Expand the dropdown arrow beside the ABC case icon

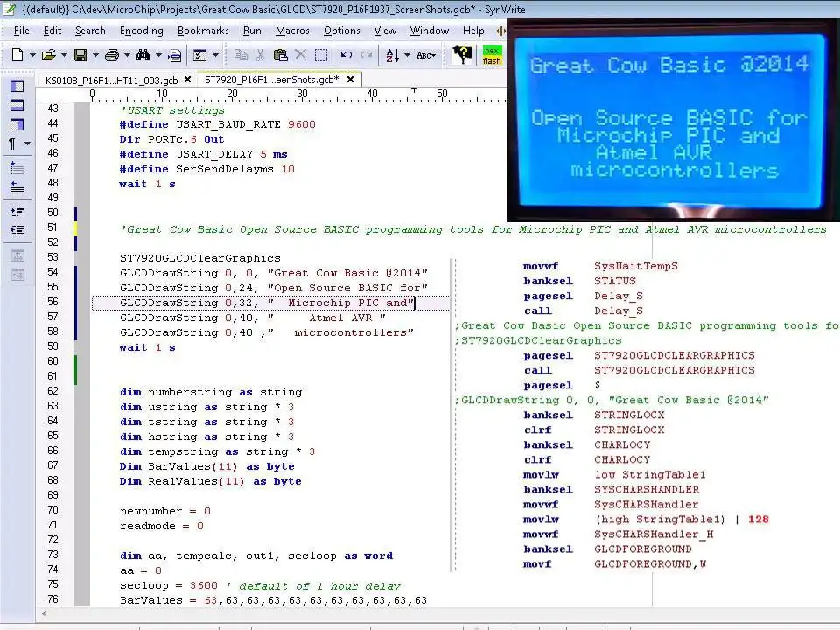(x=433, y=54)
